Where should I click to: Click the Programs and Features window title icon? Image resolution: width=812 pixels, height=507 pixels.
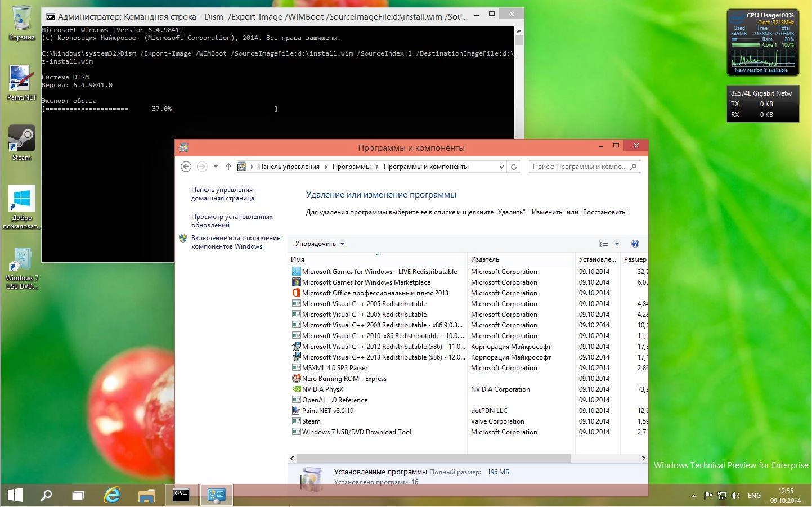(183, 148)
